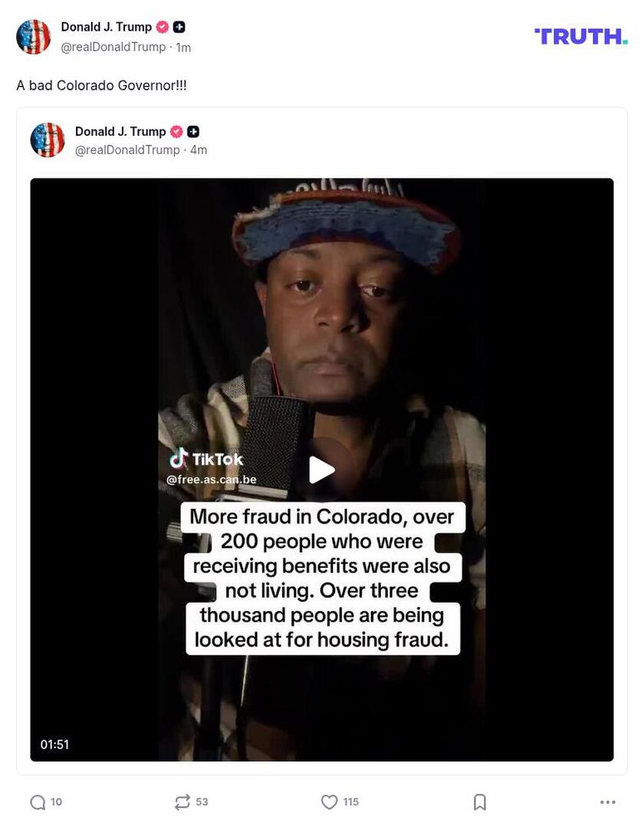
Task: Like the post with heart icon
Action: (329, 802)
